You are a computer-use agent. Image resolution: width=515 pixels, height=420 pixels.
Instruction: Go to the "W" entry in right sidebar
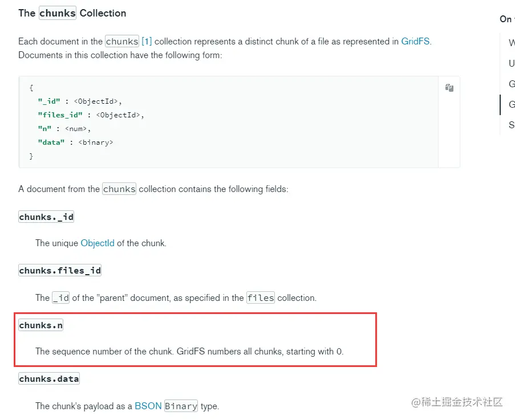tap(511, 43)
